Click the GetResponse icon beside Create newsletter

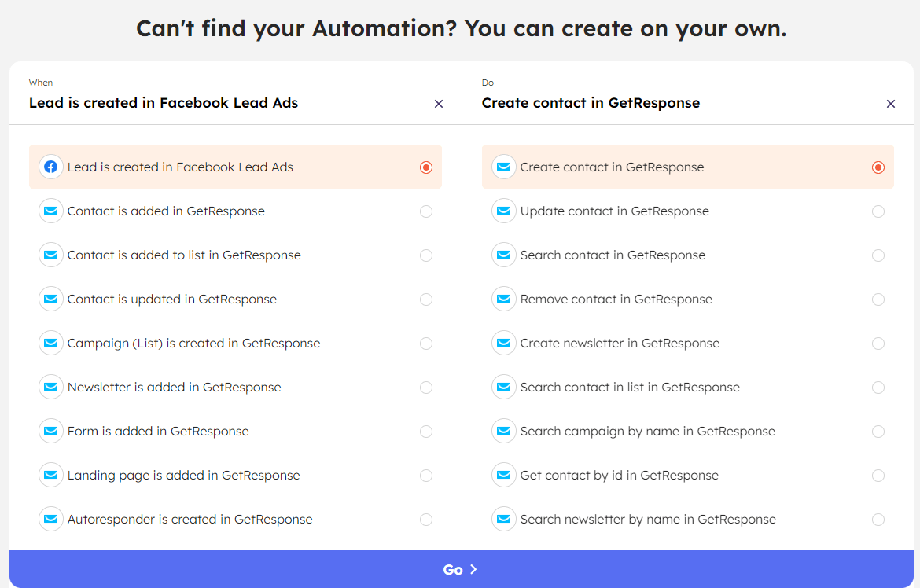click(x=503, y=343)
